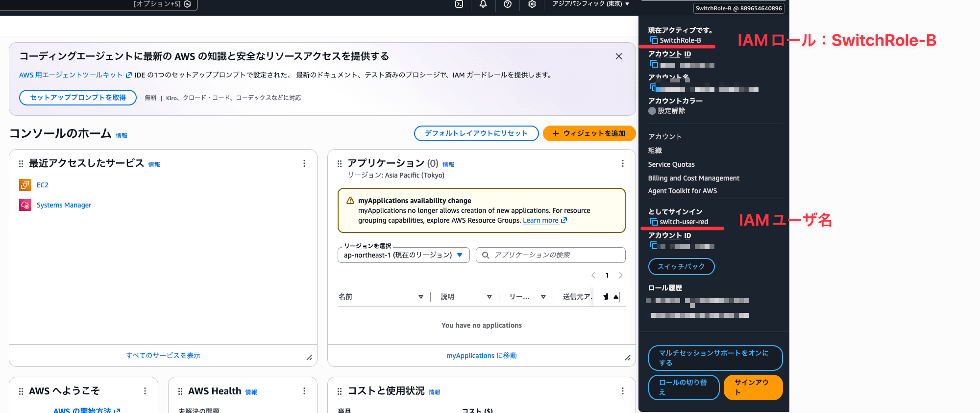Viewport: 980px width, 413px height.
Task: Open Learn more link in myApplications notice
Action: tap(545, 221)
